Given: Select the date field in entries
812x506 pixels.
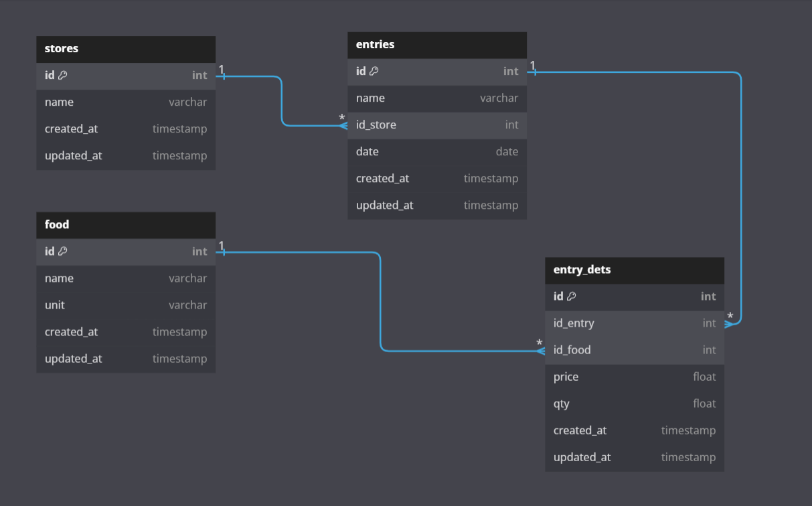Looking at the screenshot, I should coord(436,151).
